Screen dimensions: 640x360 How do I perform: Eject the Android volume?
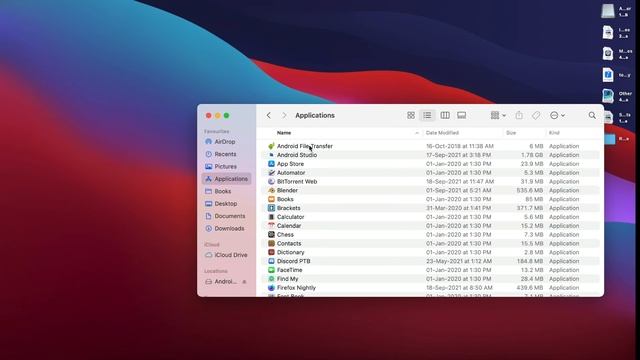coord(244,282)
